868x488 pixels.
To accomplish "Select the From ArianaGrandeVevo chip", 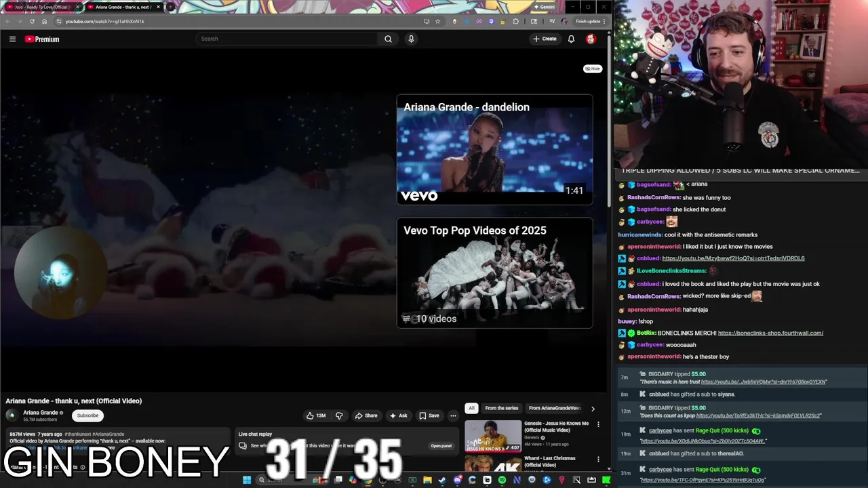I will [555, 408].
